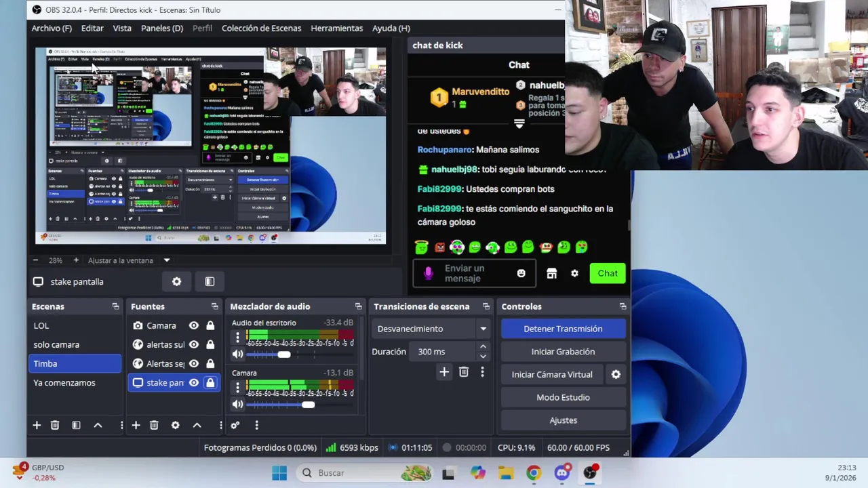Screen dimensions: 868x488
Task: Click the microphone icon in chat input
Action: [428, 273]
